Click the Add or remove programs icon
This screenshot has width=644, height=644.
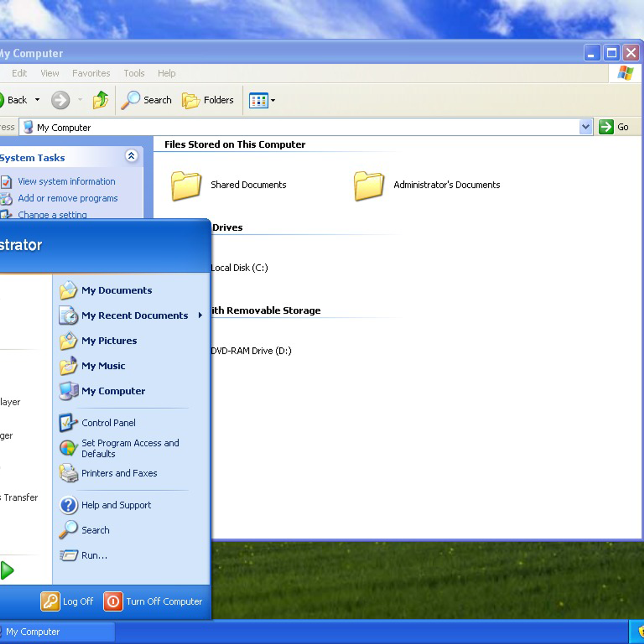point(6,198)
